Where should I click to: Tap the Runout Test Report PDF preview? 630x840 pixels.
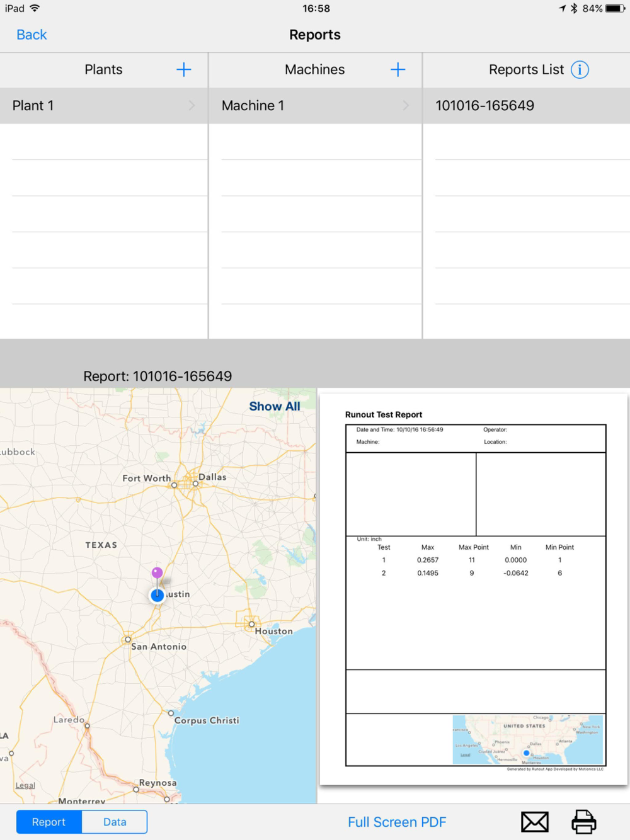pos(474,589)
